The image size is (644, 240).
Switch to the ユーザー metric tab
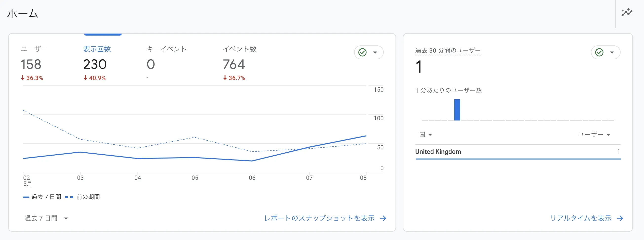34,49
